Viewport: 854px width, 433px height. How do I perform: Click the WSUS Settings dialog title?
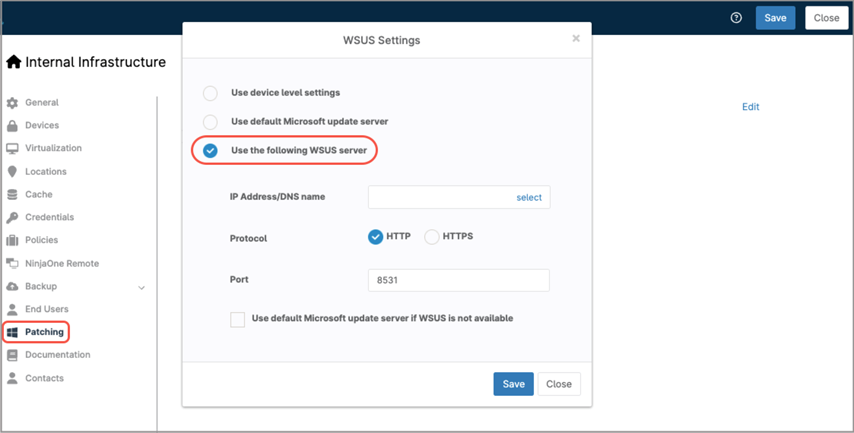tap(381, 40)
